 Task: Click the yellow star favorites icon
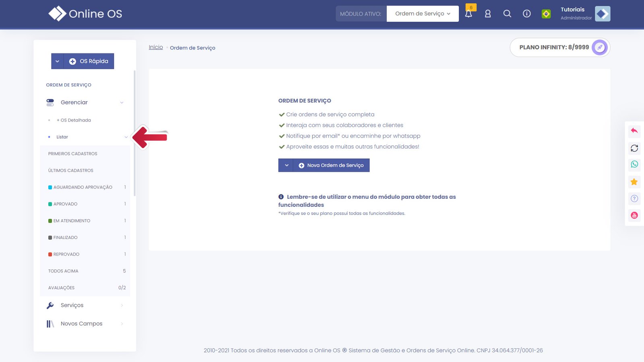[x=634, y=182]
